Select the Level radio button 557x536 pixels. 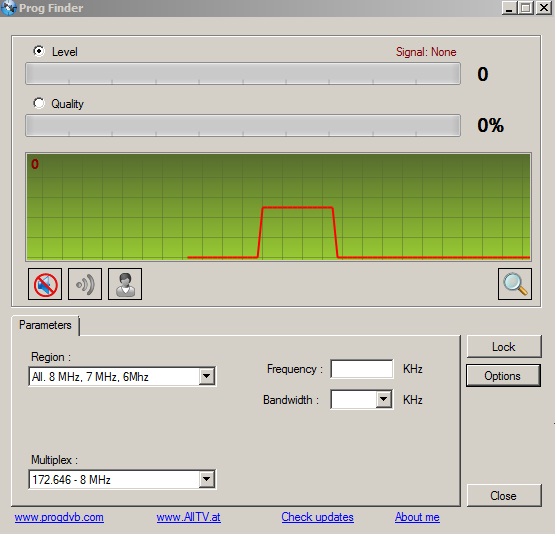pos(39,52)
